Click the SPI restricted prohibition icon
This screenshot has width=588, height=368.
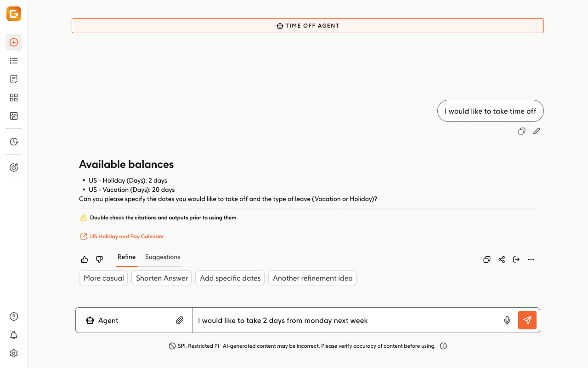point(172,346)
